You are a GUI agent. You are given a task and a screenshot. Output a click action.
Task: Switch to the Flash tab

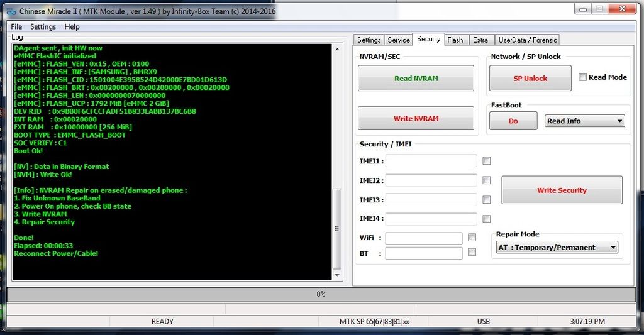tap(455, 40)
